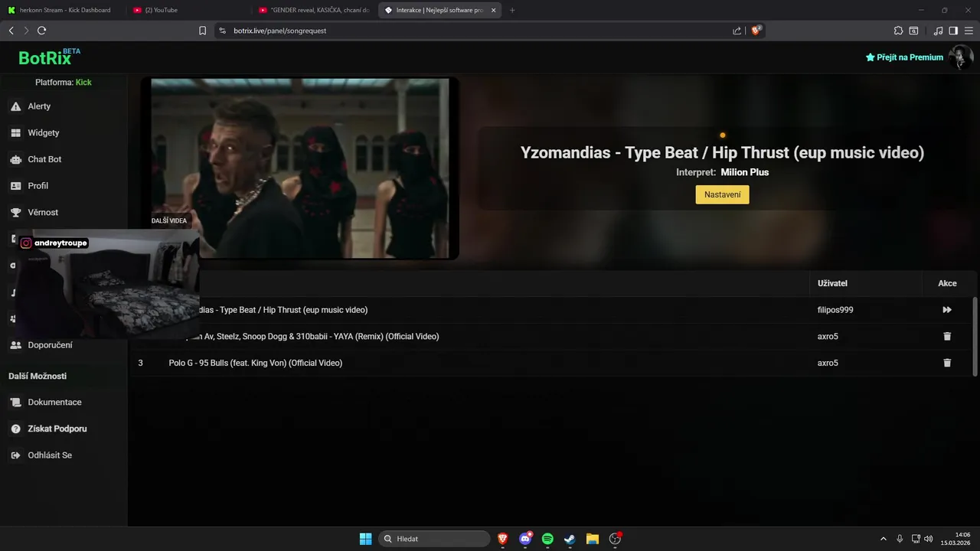The image size is (980, 551).
Task: Select the Snoop Dogg YAYA (Remix) title
Action: [x=319, y=337]
